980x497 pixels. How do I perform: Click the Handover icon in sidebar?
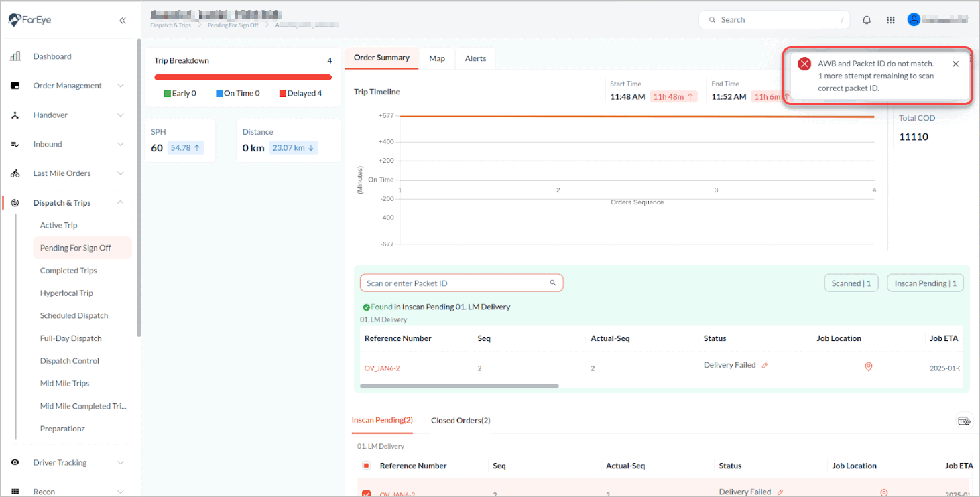point(15,115)
